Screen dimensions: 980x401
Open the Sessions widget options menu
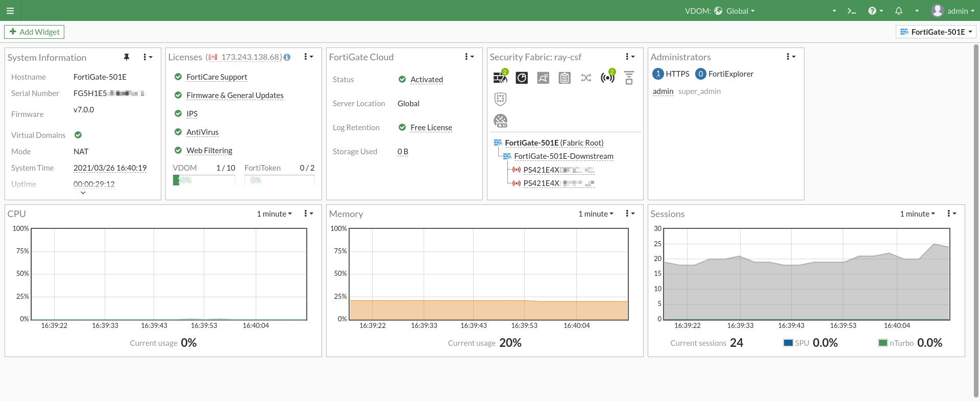coord(951,214)
